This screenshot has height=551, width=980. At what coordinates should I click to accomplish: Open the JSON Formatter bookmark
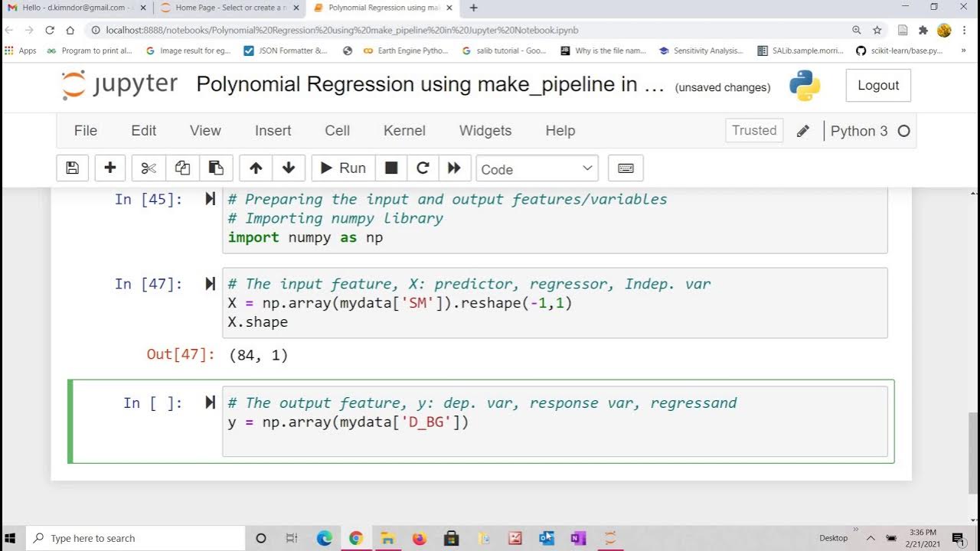286,51
